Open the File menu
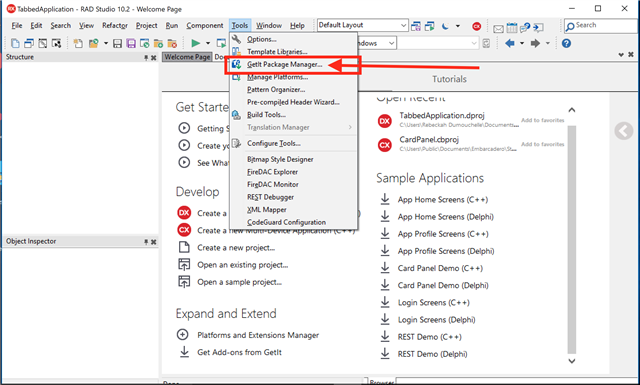 17,25
